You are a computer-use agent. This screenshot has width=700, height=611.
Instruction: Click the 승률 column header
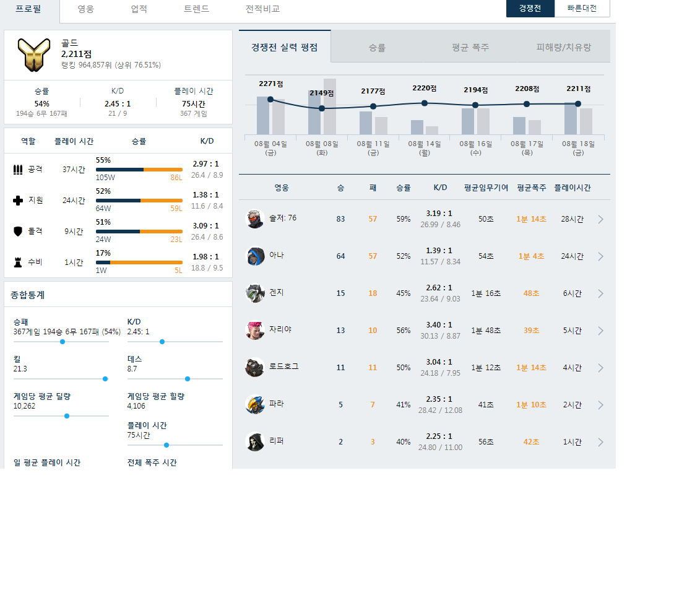tap(404, 188)
